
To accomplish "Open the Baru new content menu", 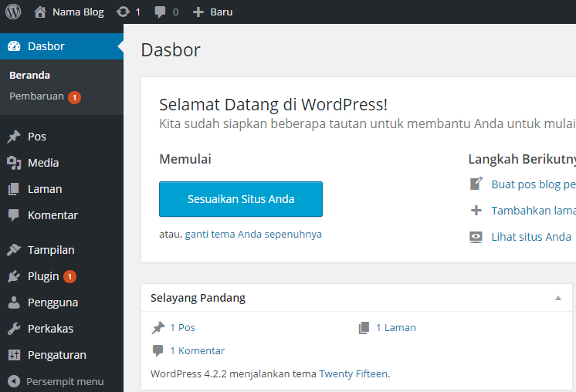I will click(221, 12).
